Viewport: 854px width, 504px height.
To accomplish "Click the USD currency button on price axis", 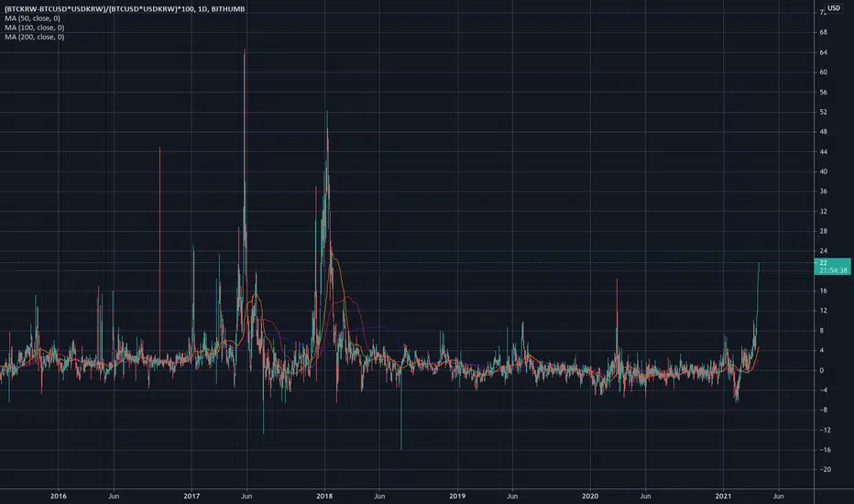I will click(834, 7).
